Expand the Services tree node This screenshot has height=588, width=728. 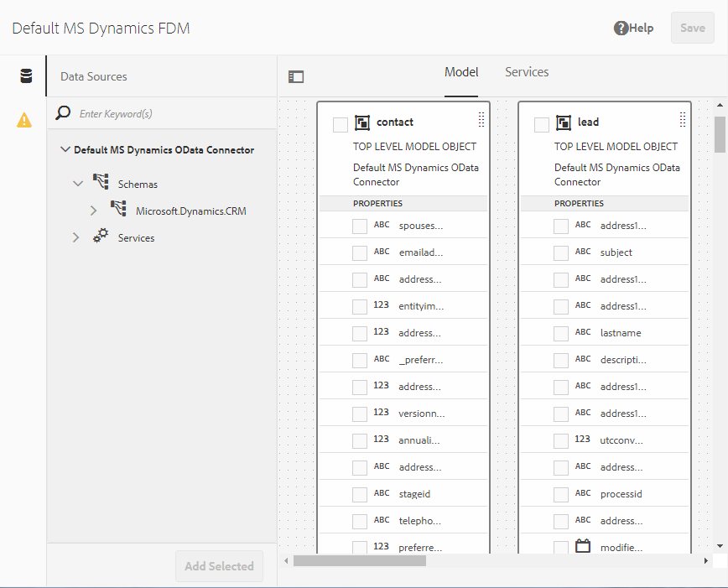[x=75, y=237]
